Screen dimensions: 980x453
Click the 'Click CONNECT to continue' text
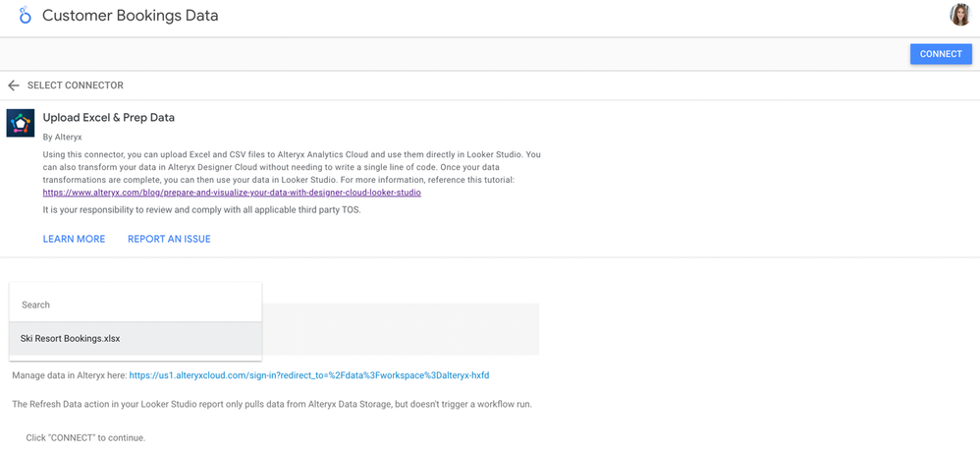click(85, 437)
